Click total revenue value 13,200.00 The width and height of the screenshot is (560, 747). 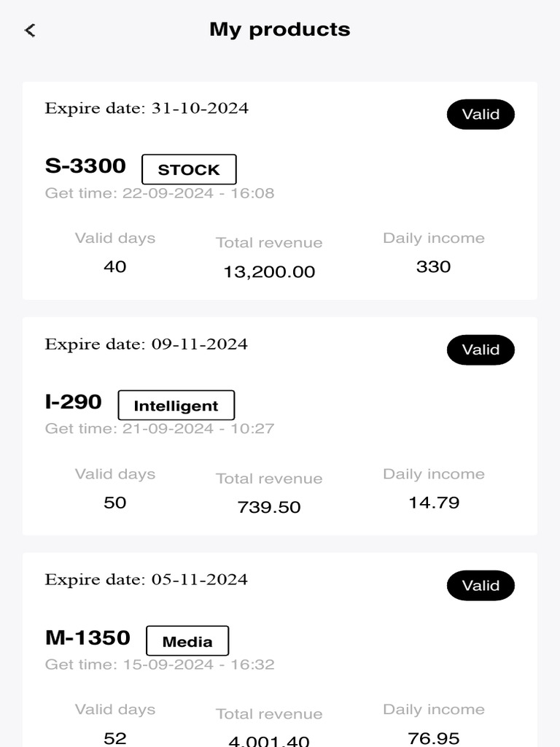[x=269, y=272]
